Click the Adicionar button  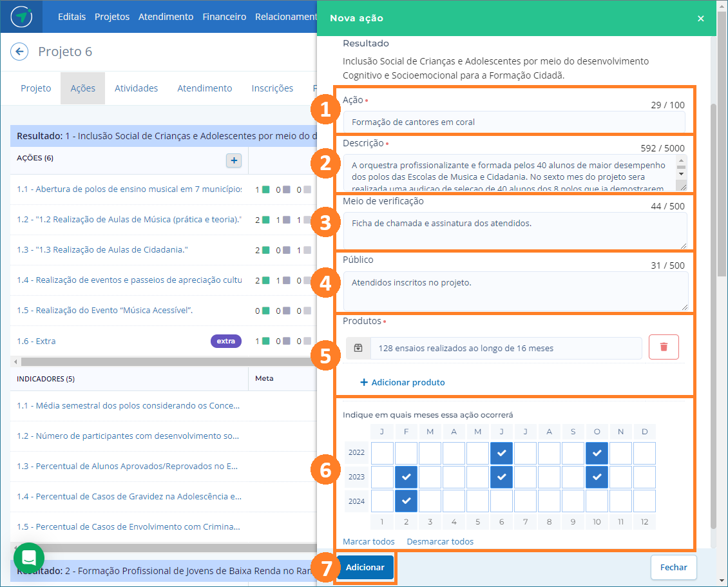365,568
